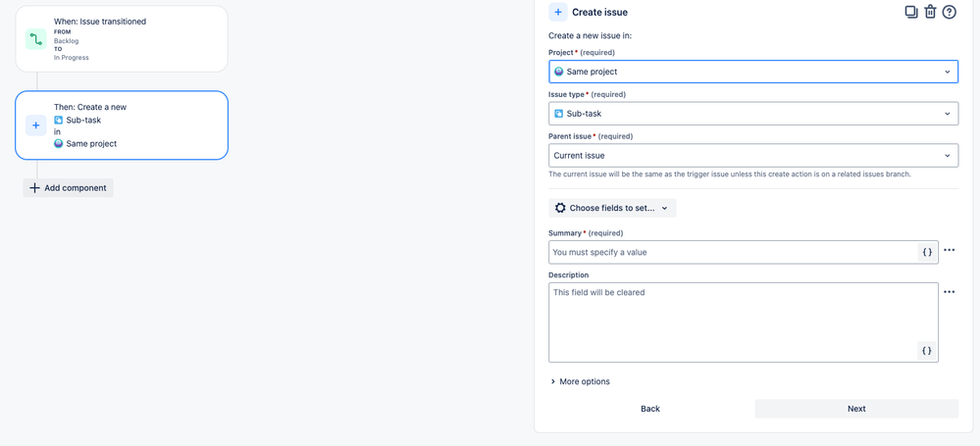Click the Back button
Screen dimensions: 980x446
(x=650, y=409)
